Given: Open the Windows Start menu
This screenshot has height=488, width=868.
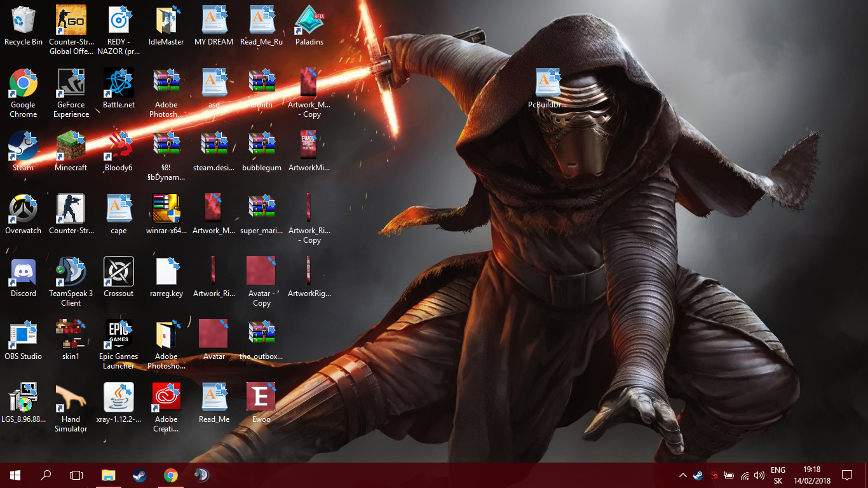Looking at the screenshot, I should coord(15,475).
